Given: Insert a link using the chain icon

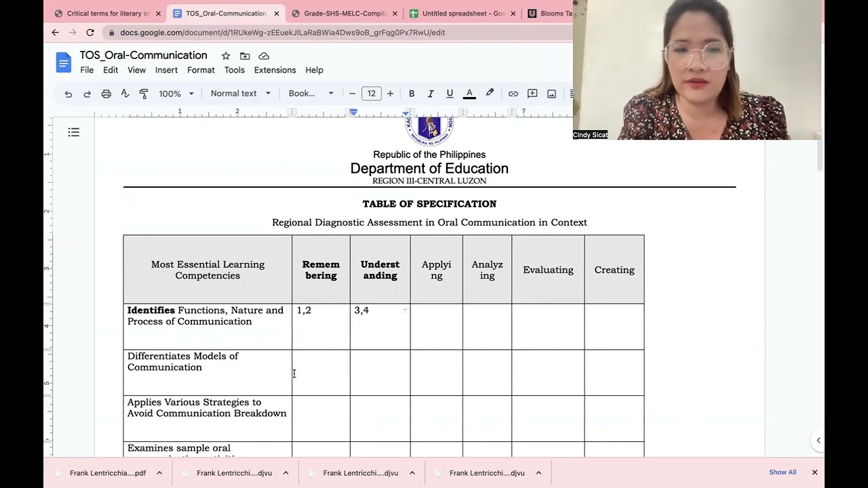Looking at the screenshot, I should (513, 94).
